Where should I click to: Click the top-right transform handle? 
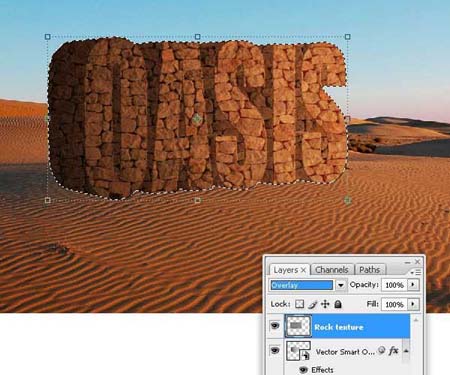347,36
